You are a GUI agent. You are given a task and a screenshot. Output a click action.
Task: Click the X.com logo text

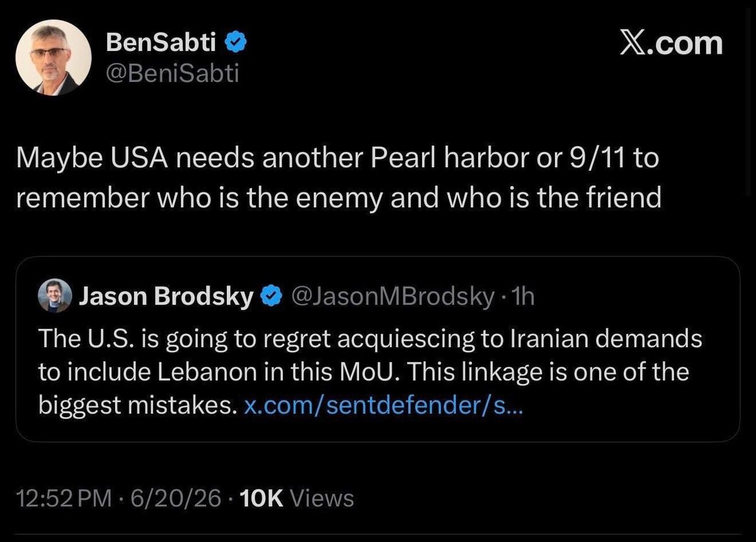[x=670, y=44]
